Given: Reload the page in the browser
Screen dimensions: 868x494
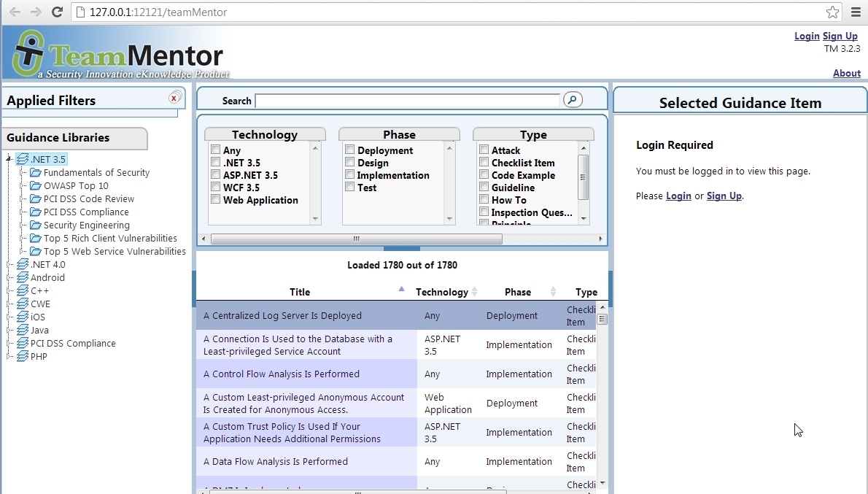Looking at the screenshot, I should coord(57,12).
